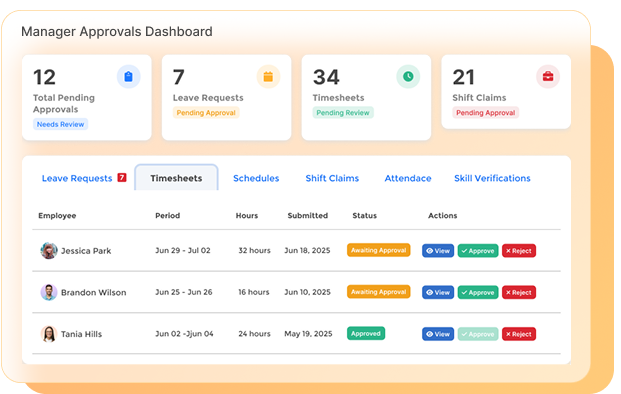
Task: Click the red Pending Approval tag under Shift Claims
Action: (486, 113)
